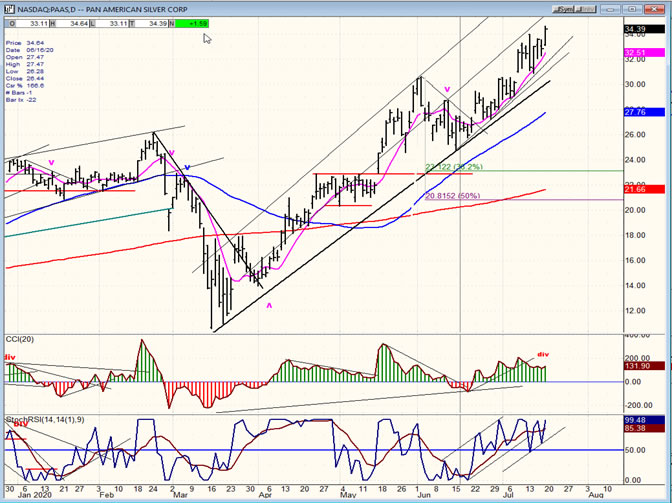This screenshot has width=672, height=503.
Task: Click the magenta 'v' marker in June
Action: click(x=447, y=90)
